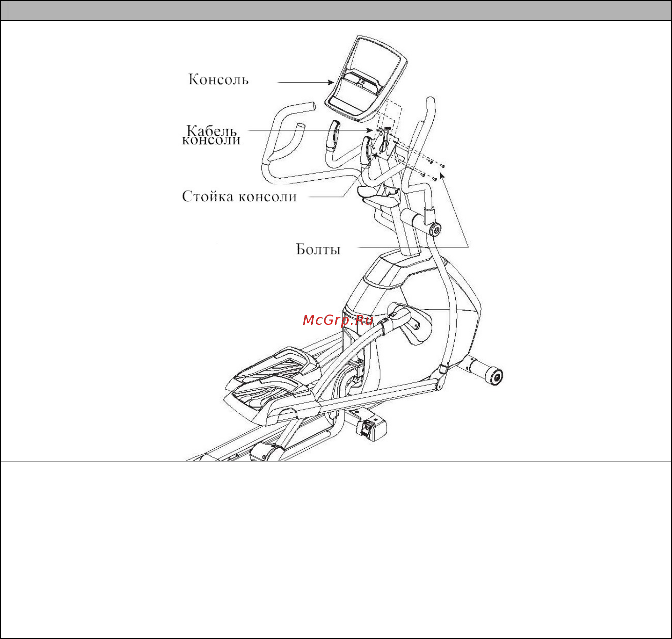Click the 'Кабель консоли' label
Image resolution: width=672 pixels, height=639 pixels.
(211, 135)
